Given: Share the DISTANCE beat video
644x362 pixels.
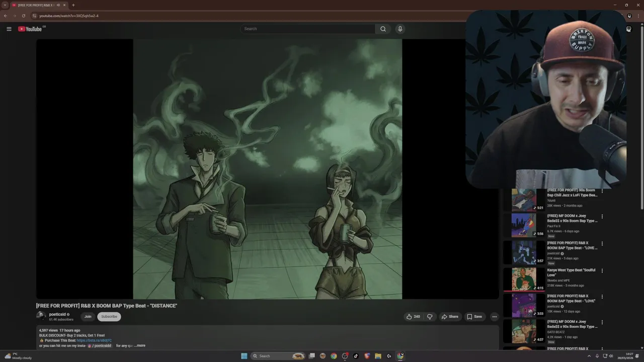Looking at the screenshot, I should pyautogui.click(x=450, y=317).
